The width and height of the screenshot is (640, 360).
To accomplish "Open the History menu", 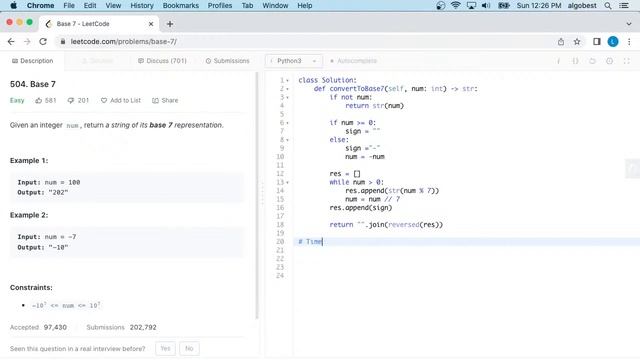I will (x=142, y=6).
